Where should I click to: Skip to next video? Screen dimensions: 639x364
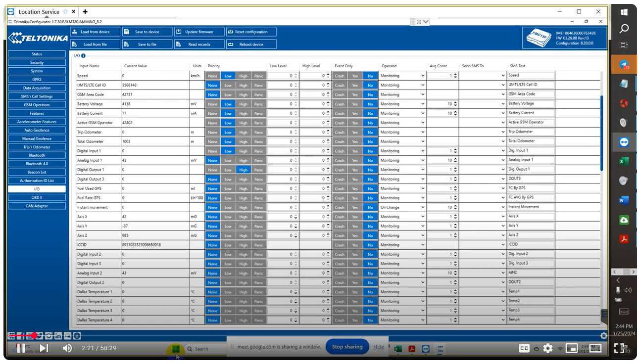click(44, 348)
